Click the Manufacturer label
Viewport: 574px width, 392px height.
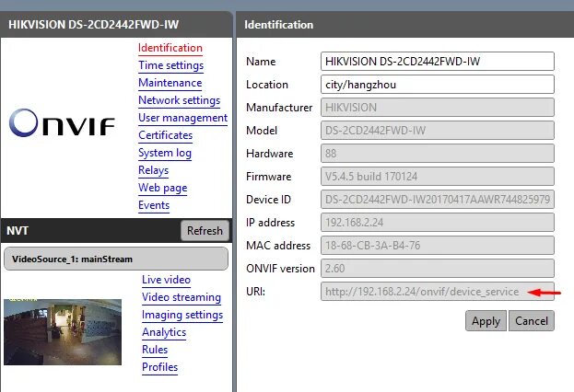click(x=279, y=108)
